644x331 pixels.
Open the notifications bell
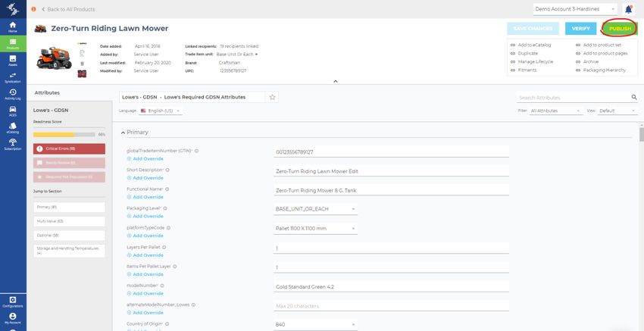click(x=628, y=9)
